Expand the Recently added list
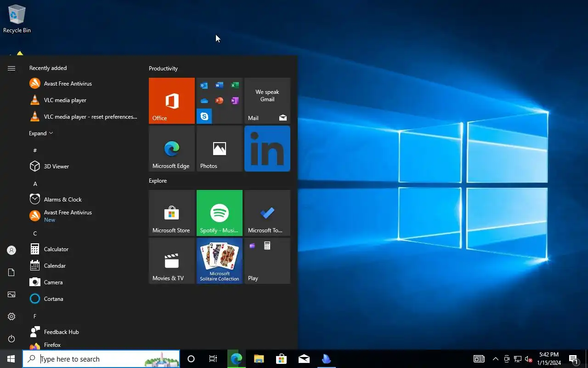This screenshot has width=588, height=368. [41, 133]
